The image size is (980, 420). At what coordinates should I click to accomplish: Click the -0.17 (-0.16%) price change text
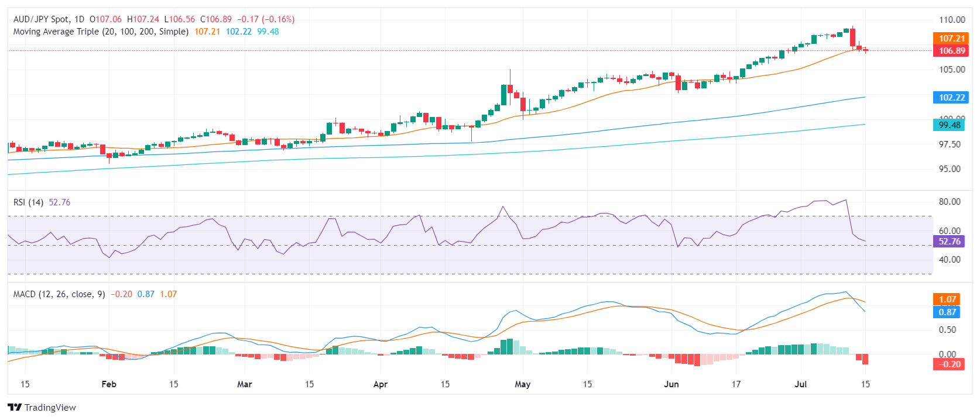pos(266,19)
